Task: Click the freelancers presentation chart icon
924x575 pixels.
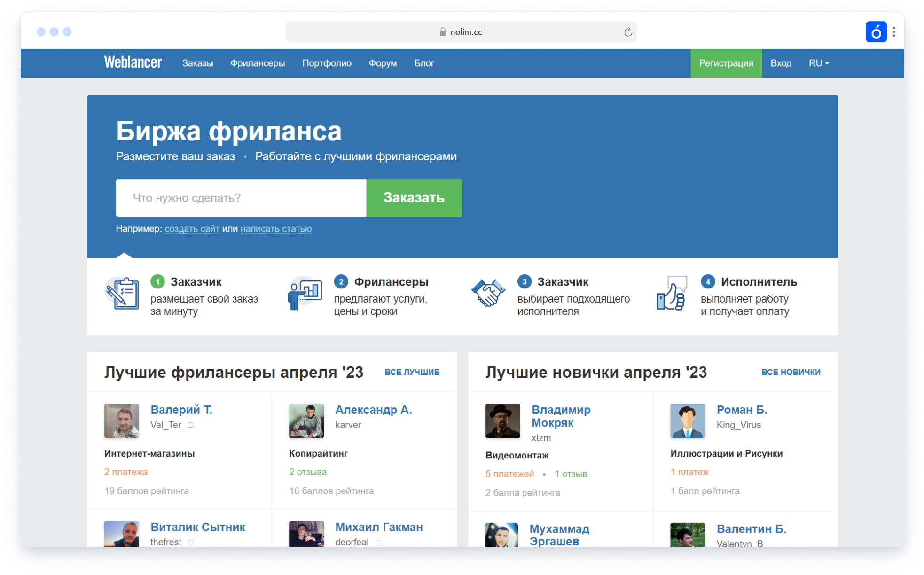Action: [305, 293]
